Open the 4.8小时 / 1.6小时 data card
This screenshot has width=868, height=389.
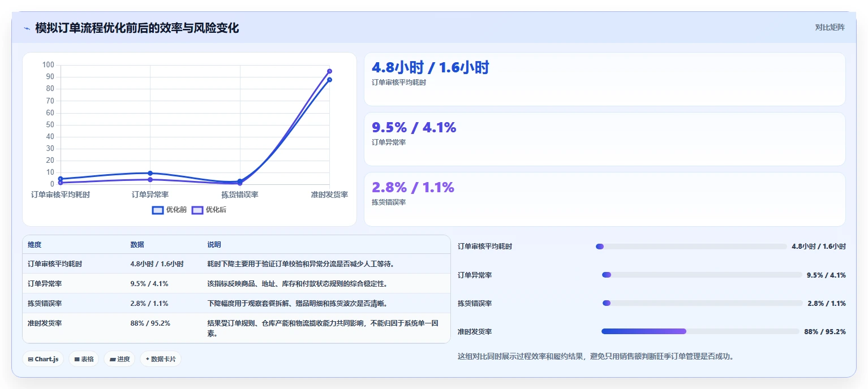click(x=604, y=79)
